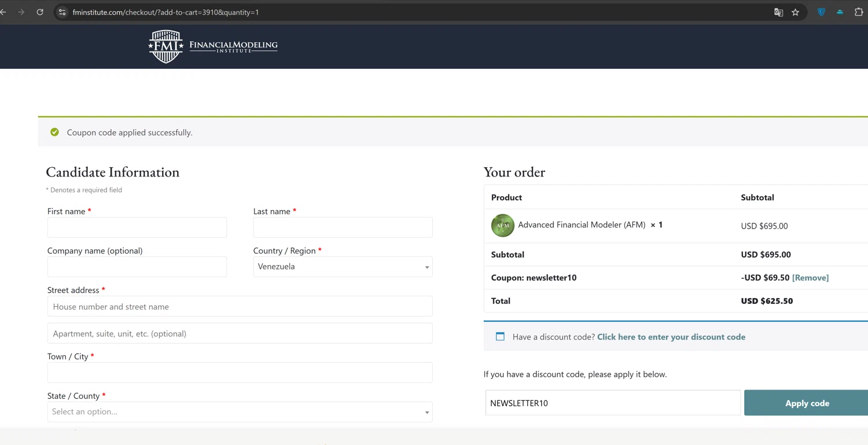Focus the Company name field
Image resolution: width=868 pixels, height=445 pixels.
pos(137,267)
